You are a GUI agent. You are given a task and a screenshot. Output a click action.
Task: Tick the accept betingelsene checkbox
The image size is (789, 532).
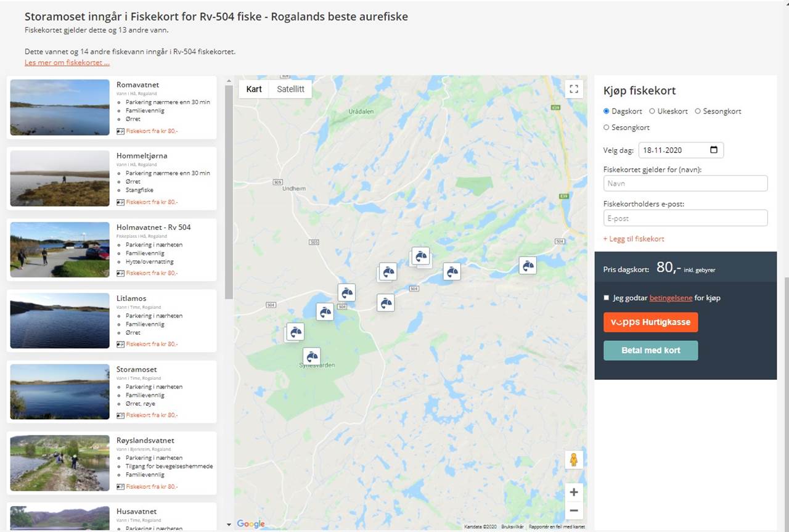tap(607, 298)
